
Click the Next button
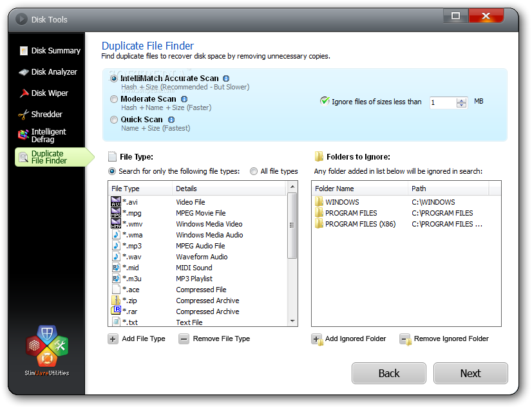click(x=471, y=373)
